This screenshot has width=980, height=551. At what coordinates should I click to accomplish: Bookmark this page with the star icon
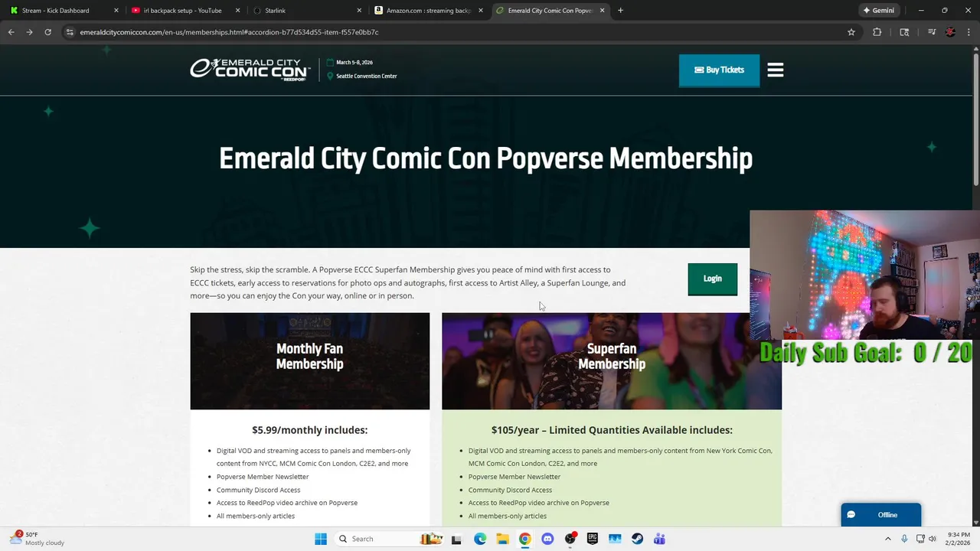coord(851,32)
